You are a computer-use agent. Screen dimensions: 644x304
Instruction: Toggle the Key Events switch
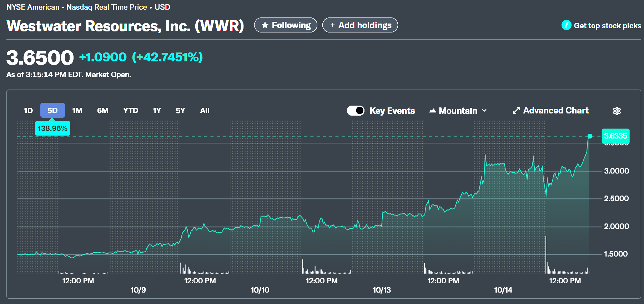(356, 111)
